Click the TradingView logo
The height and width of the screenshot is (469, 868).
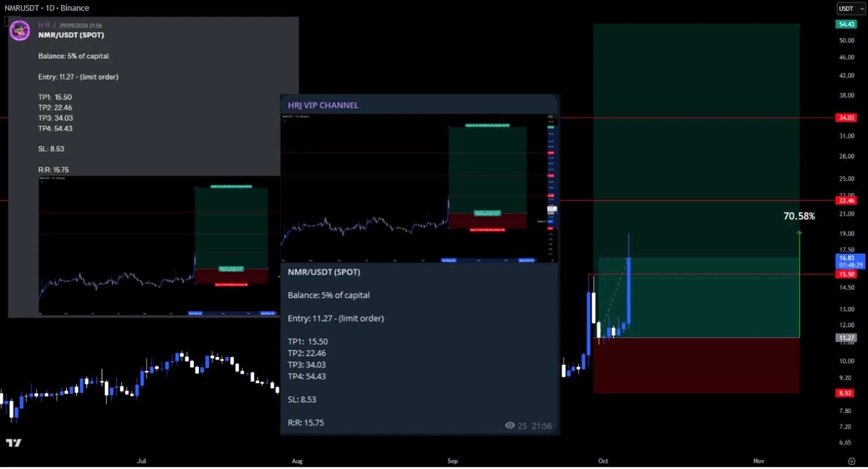(14, 443)
